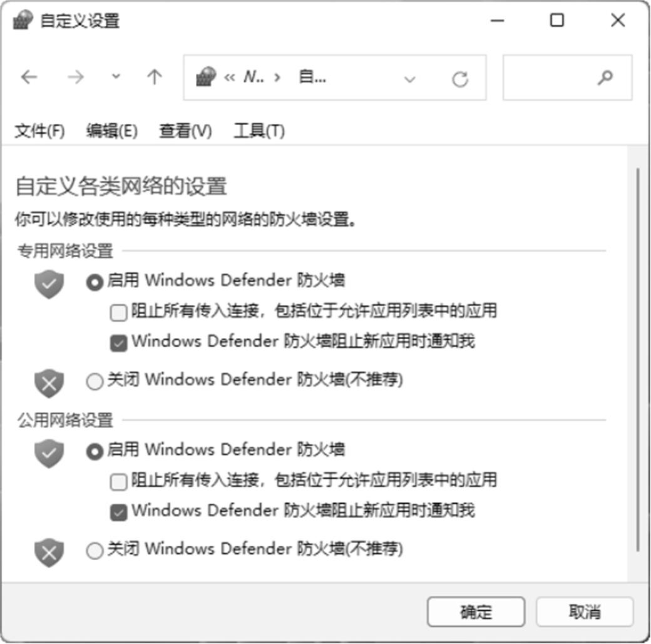Click the forward navigation arrow
Image resolution: width=651 pixels, height=644 pixels.
pos(76,77)
